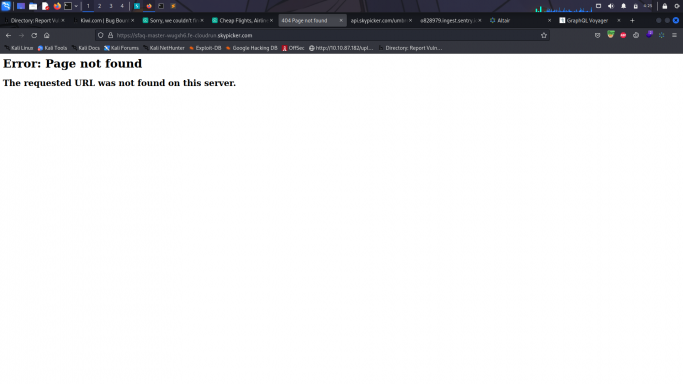Image resolution: width=683 pixels, height=384 pixels.
Task: Open the teal S app in taskbar
Action: [137, 6]
